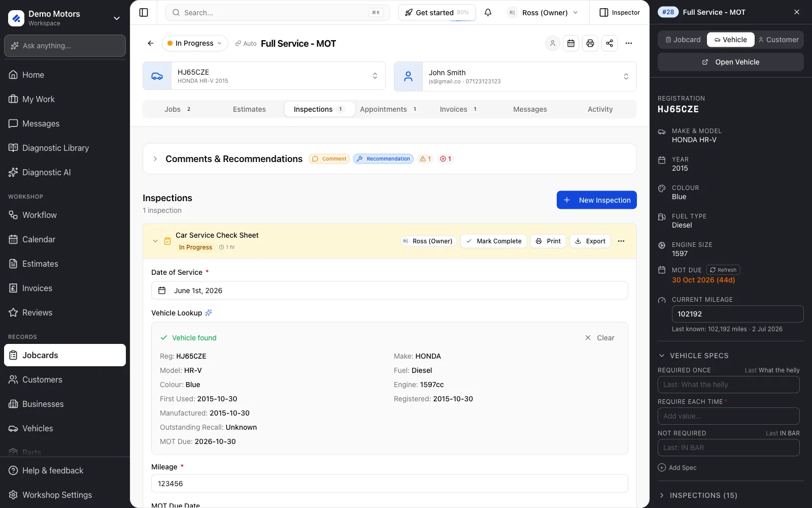Toggle the Inspector panel button
Image resolution: width=812 pixels, height=508 pixels.
coord(620,13)
